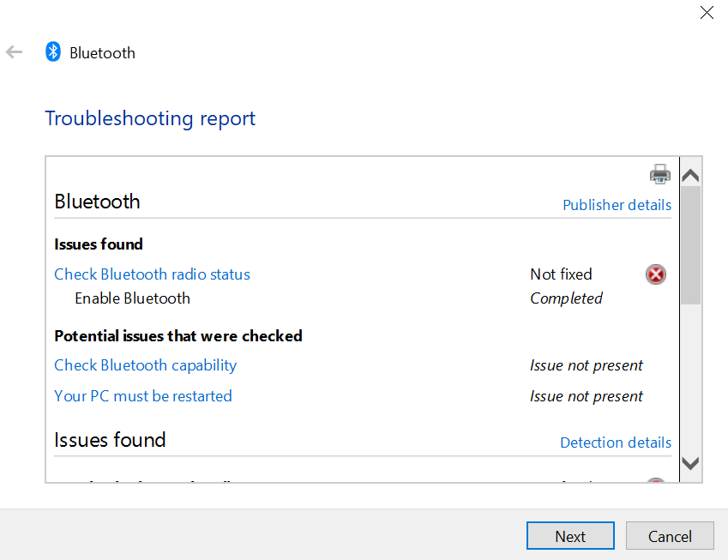Screen dimensions: 728x560
Task: Click the Cancel button
Action: point(670,536)
